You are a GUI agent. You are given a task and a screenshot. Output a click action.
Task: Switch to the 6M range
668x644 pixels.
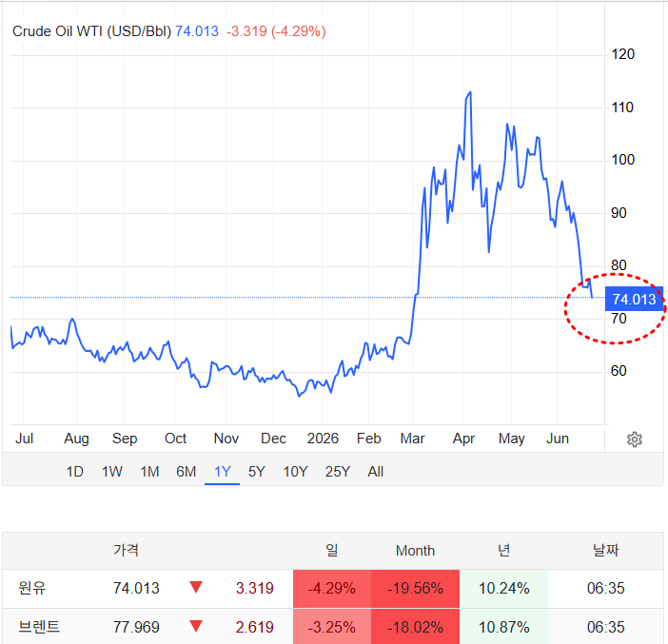click(x=186, y=472)
